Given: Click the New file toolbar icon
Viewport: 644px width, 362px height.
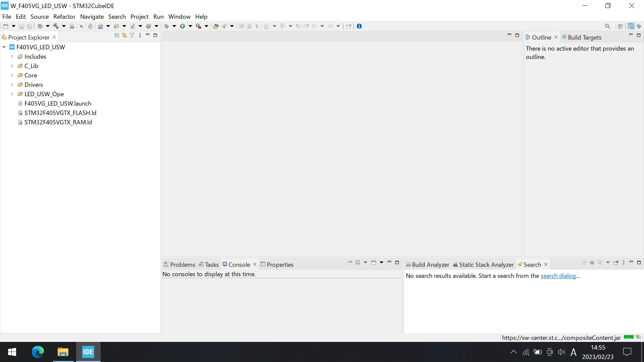Looking at the screenshot, I should (x=6, y=26).
